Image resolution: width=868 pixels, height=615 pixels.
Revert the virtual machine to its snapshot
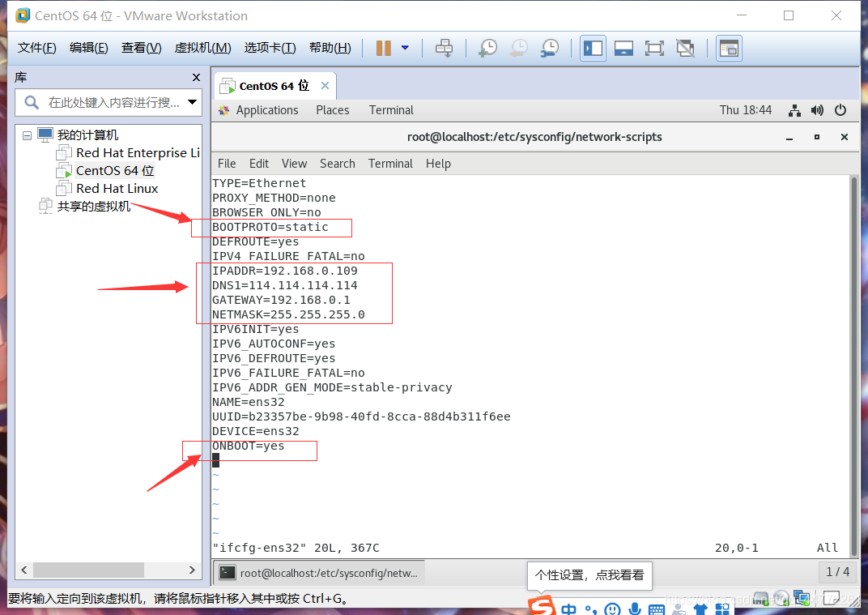[x=519, y=48]
